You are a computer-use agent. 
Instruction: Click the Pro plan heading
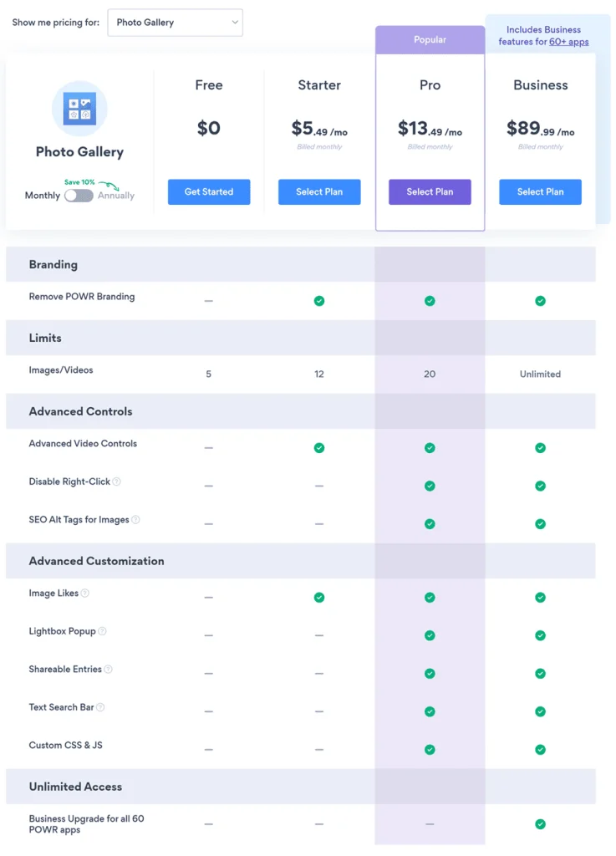(x=430, y=85)
